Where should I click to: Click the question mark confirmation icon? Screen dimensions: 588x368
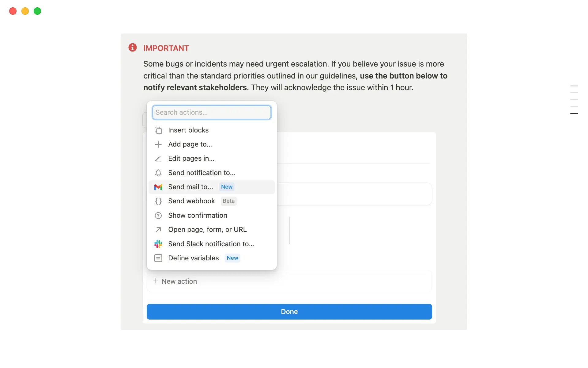[158, 216]
